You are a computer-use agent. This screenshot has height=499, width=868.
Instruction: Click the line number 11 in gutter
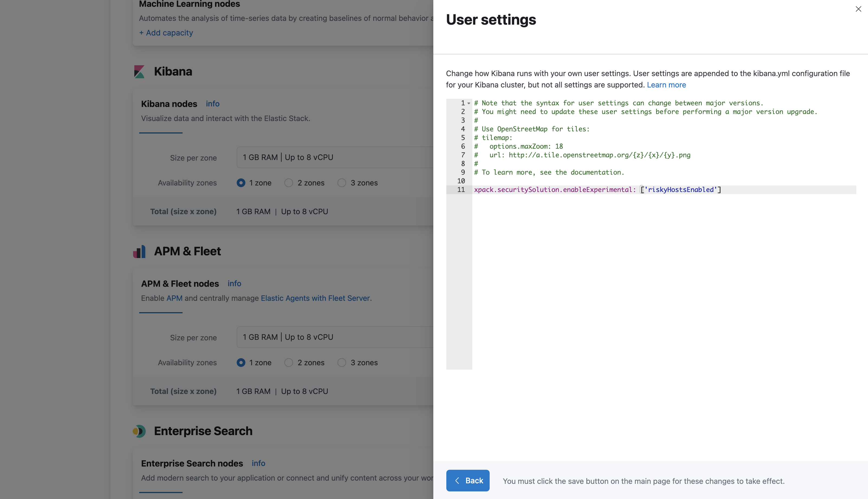tap(461, 190)
